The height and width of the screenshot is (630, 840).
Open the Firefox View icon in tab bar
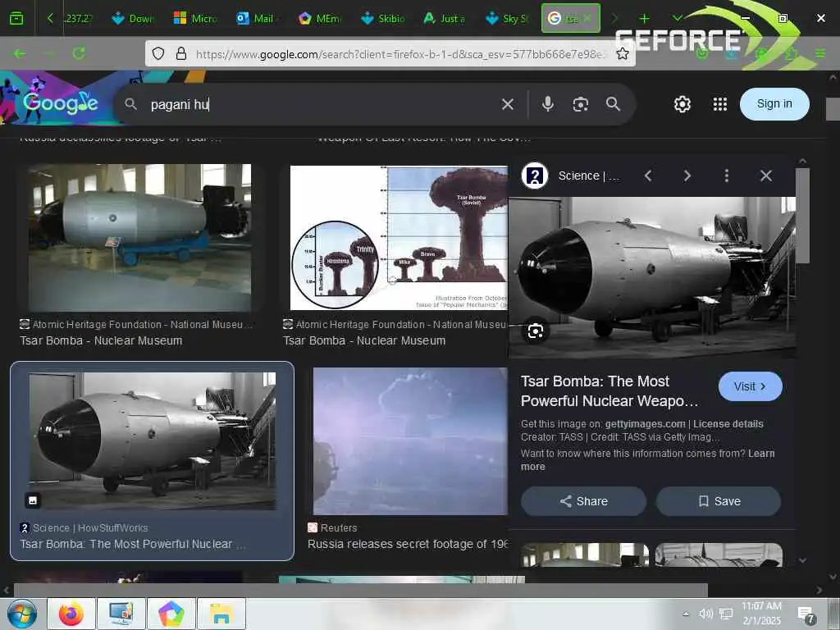[x=16, y=19]
